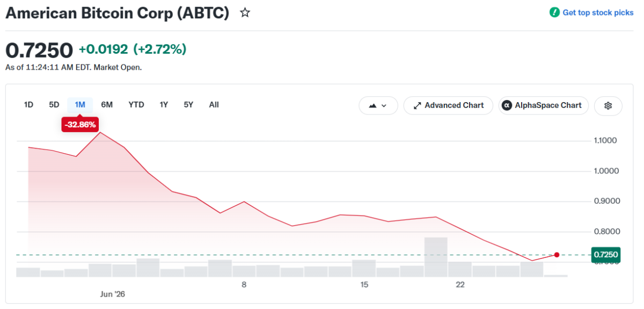Click the 0.9000 y-axis label
This screenshot has width=644, height=309.
coord(606,202)
